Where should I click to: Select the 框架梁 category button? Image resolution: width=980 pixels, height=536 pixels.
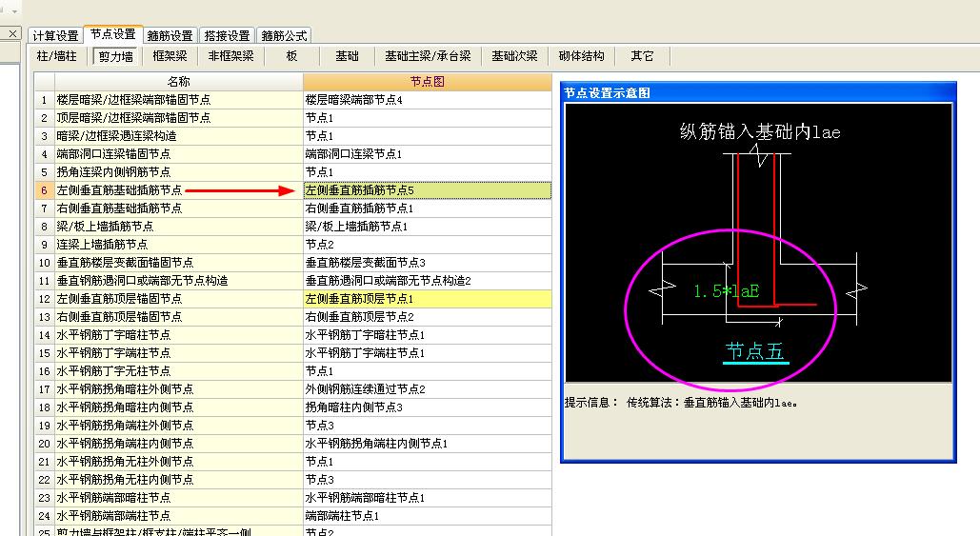pos(170,56)
